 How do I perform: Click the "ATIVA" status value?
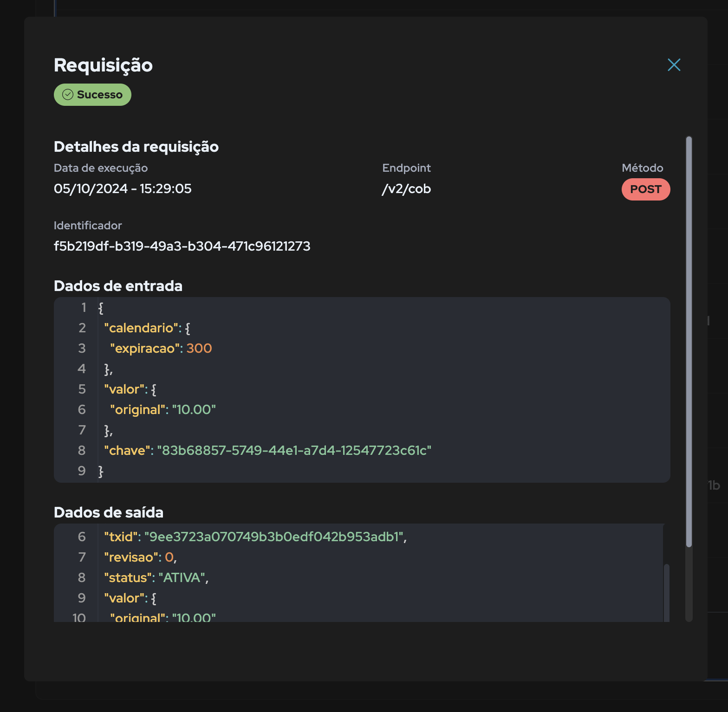click(182, 578)
